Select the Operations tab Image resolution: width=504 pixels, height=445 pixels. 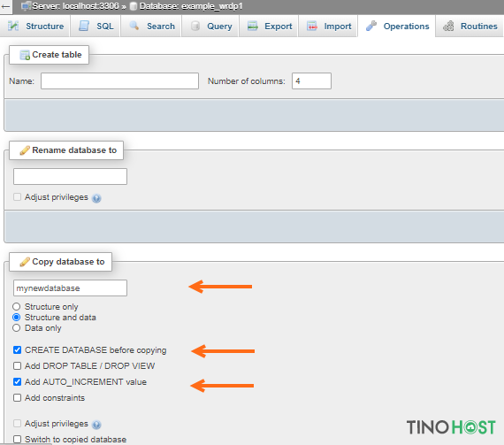(x=397, y=26)
